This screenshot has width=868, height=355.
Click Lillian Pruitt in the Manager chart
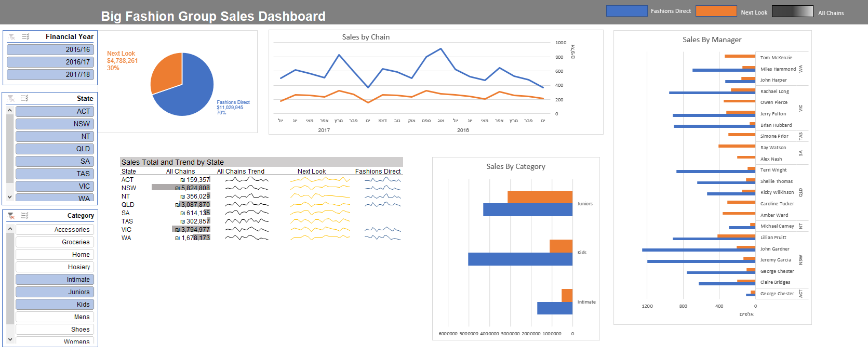[x=773, y=238]
